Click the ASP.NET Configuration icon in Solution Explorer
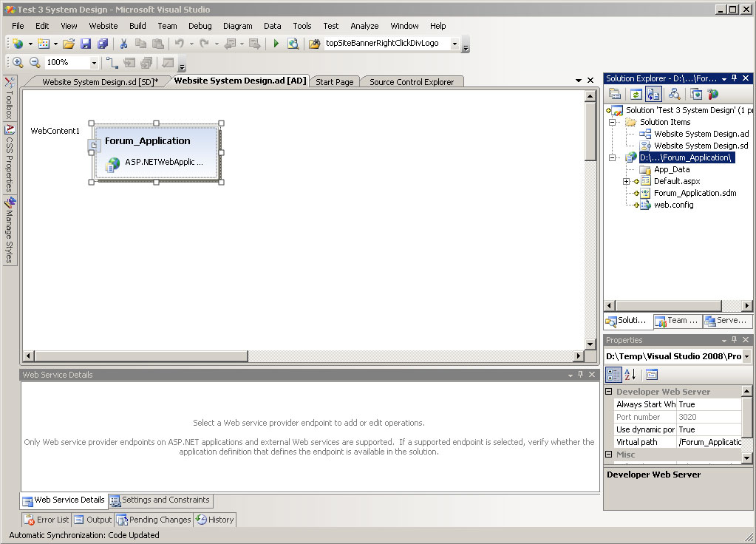Screen dimensions: 756x544 pos(713,94)
